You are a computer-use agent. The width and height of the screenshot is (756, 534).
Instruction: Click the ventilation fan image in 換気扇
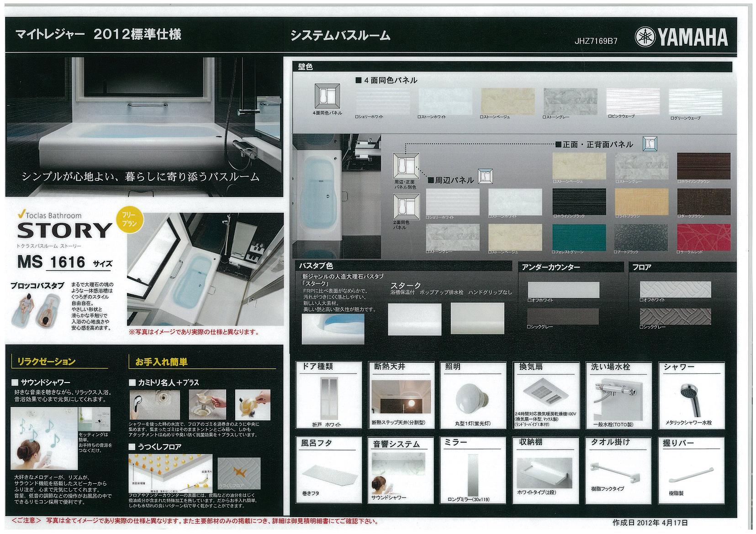pos(546,393)
